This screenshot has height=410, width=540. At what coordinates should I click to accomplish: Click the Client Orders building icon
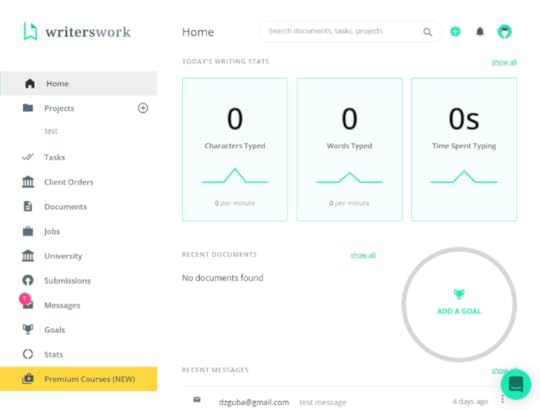click(28, 181)
